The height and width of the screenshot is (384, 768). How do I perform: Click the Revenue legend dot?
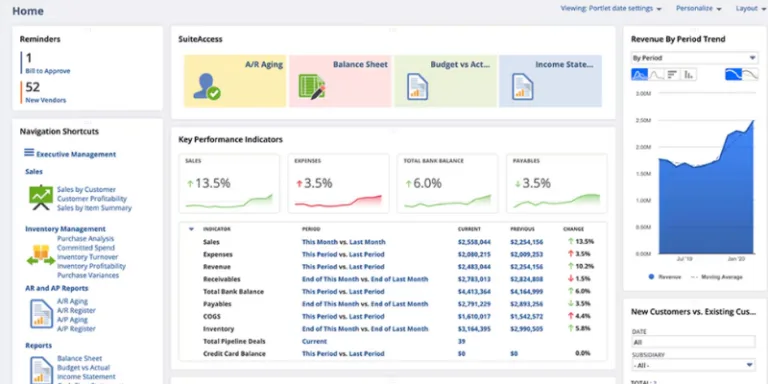651,277
